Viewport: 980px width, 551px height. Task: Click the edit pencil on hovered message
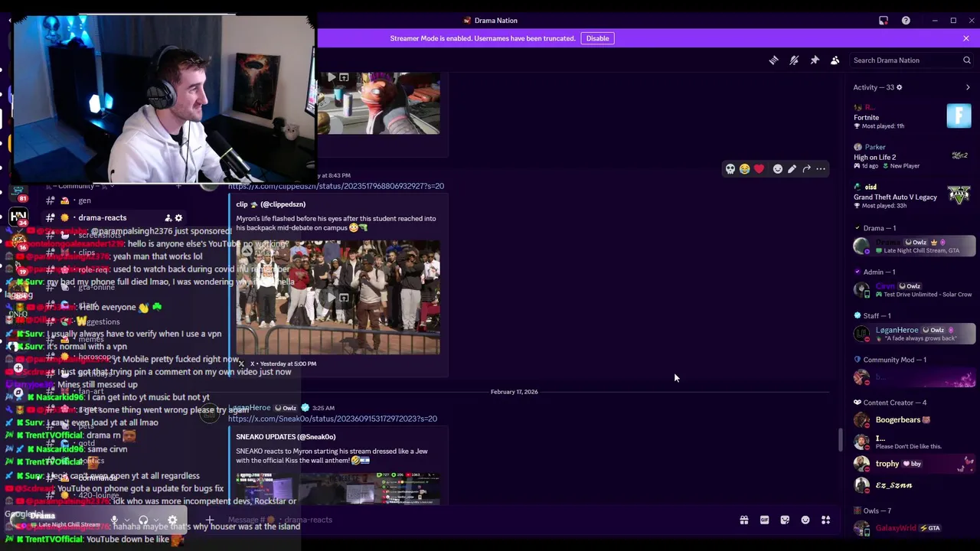click(792, 169)
